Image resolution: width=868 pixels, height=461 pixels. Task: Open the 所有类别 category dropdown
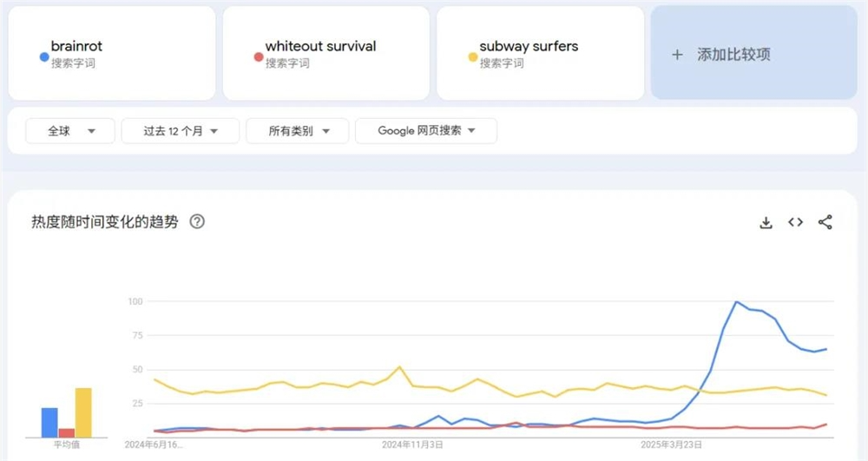coord(299,131)
